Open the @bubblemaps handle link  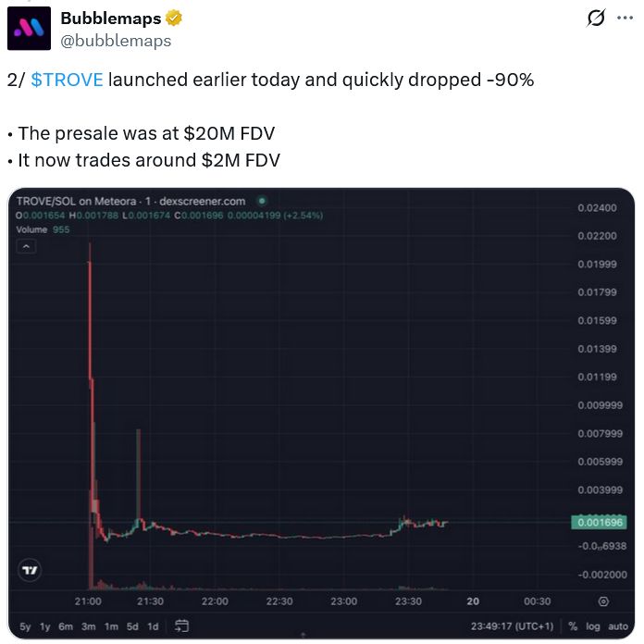[x=116, y=41]
